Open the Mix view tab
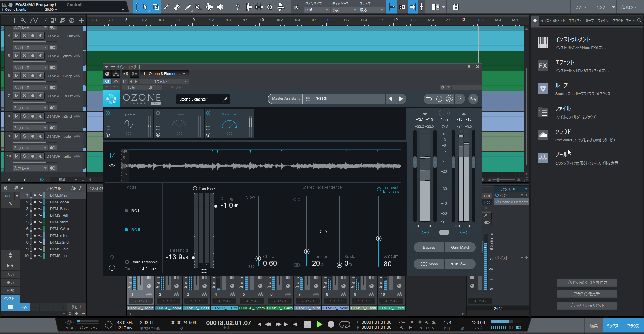 (x=612, y=326)
